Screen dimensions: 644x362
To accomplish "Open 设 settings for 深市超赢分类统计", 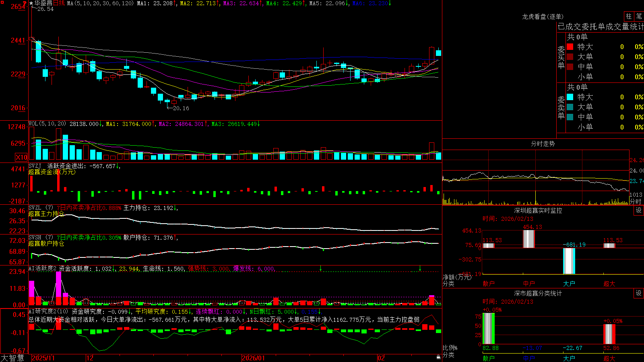I will [x=639, y=293].
